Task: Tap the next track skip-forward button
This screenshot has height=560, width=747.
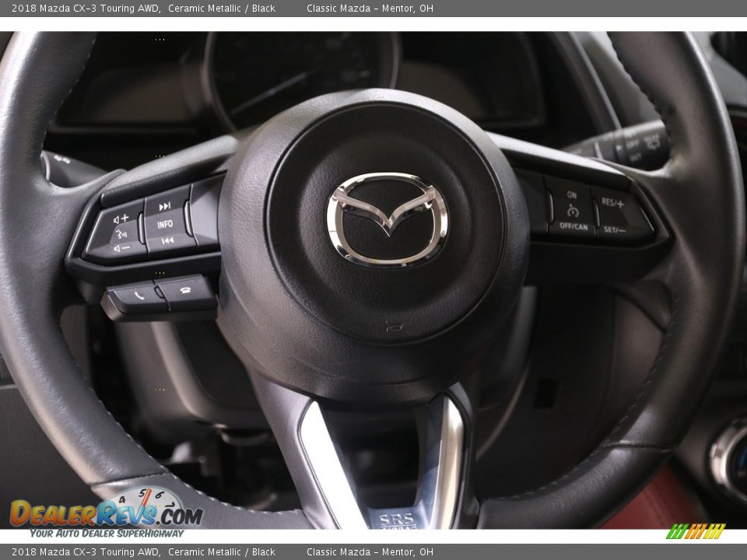Action: (165, 206)
